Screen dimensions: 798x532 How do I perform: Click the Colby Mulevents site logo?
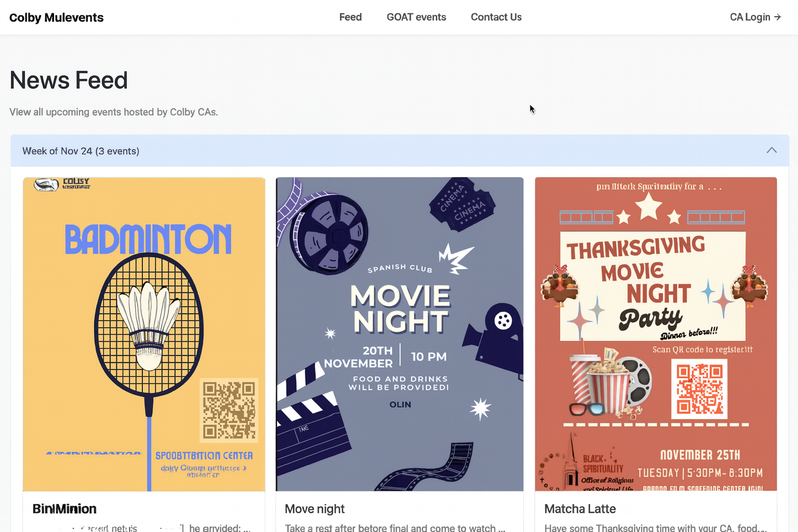pyautogui.click(x=57, y=18)
